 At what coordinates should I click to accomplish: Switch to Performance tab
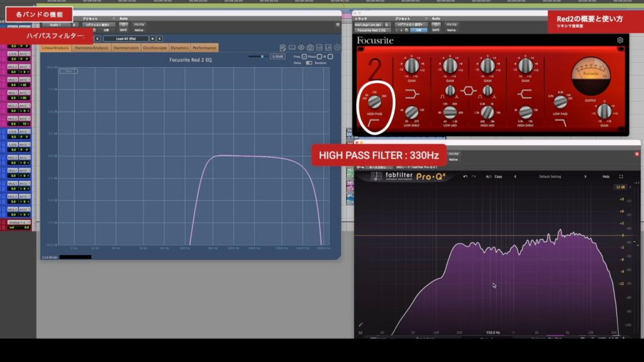[204, 48]
